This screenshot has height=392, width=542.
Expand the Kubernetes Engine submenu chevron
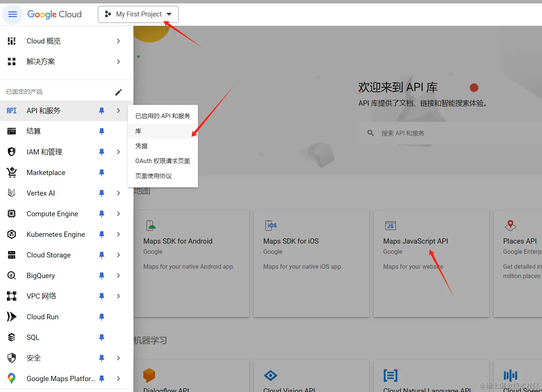point(118,234)
